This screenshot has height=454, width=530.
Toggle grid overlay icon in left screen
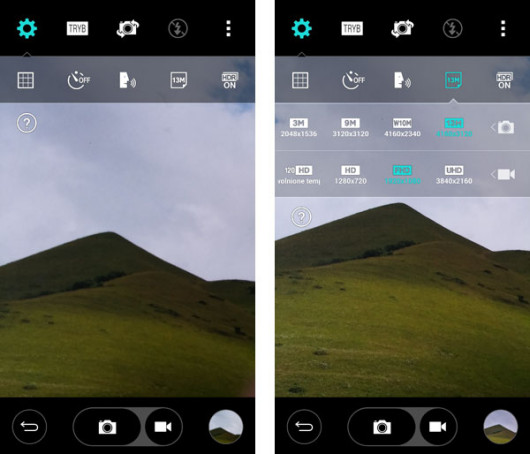pyautogui.click(x=26, y=80)
